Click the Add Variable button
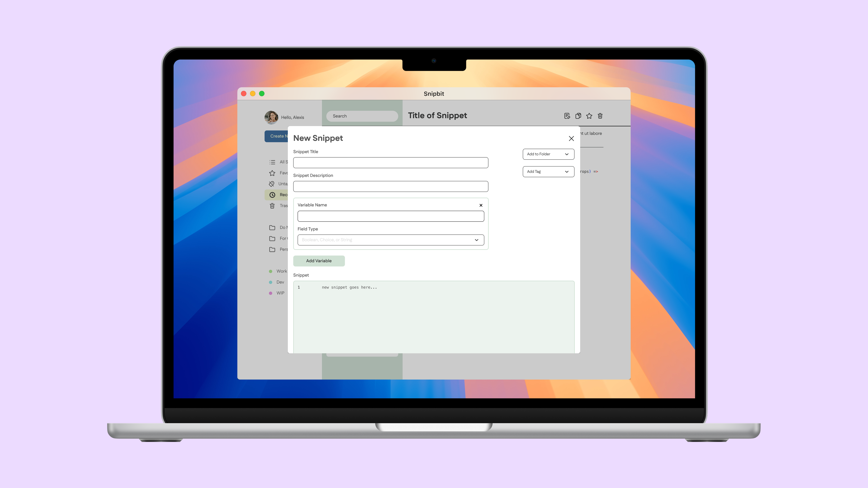868x488 pixels. pyautogui.click(x=319, y=261)
